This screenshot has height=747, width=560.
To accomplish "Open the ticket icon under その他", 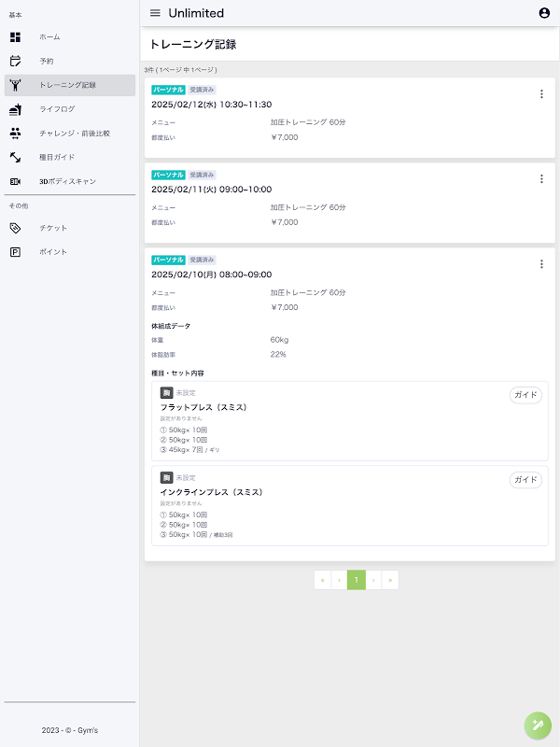I will [x=15, y=228].
